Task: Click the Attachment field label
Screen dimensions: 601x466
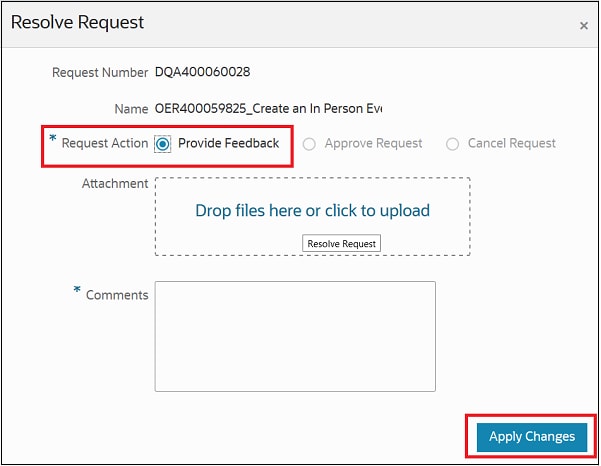Action: (x=115, y=184)
